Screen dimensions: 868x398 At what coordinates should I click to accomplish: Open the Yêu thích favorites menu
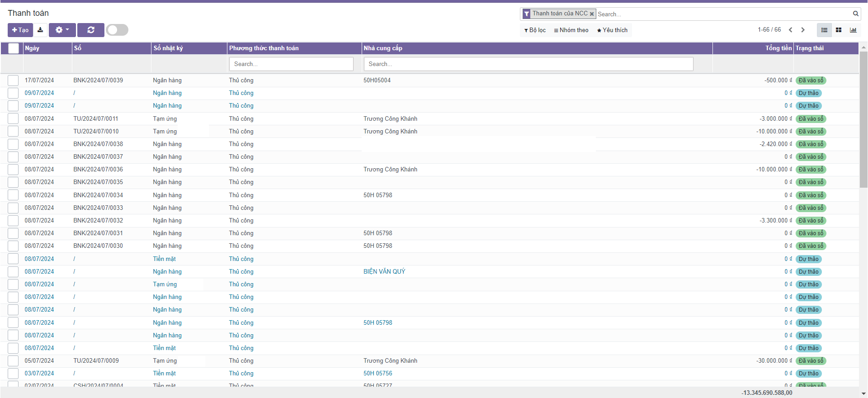click(612, 30)
